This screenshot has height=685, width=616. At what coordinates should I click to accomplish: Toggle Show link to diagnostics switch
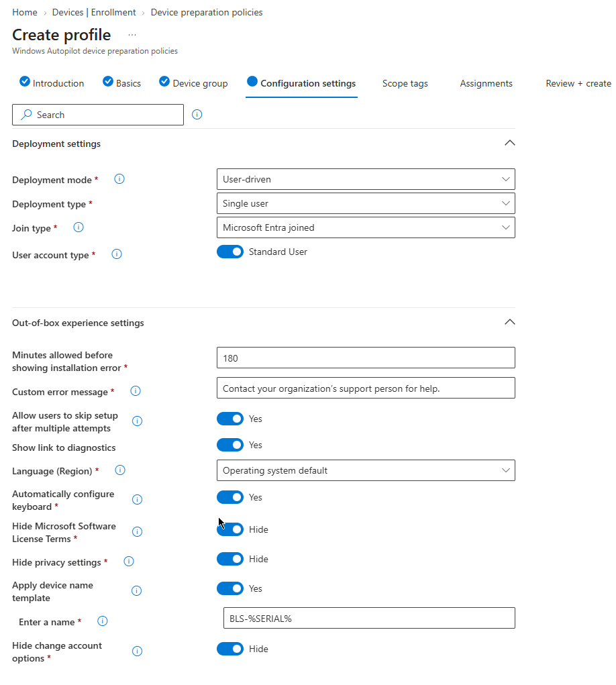click(x=229, y=445)
